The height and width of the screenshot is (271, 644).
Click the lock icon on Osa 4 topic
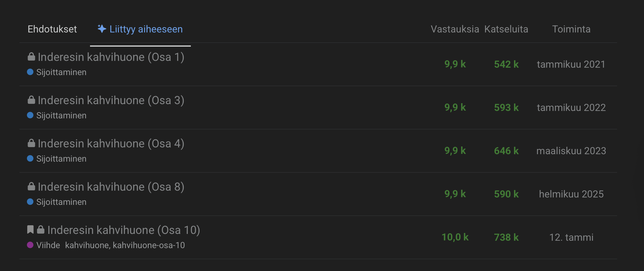click(31, 143)
